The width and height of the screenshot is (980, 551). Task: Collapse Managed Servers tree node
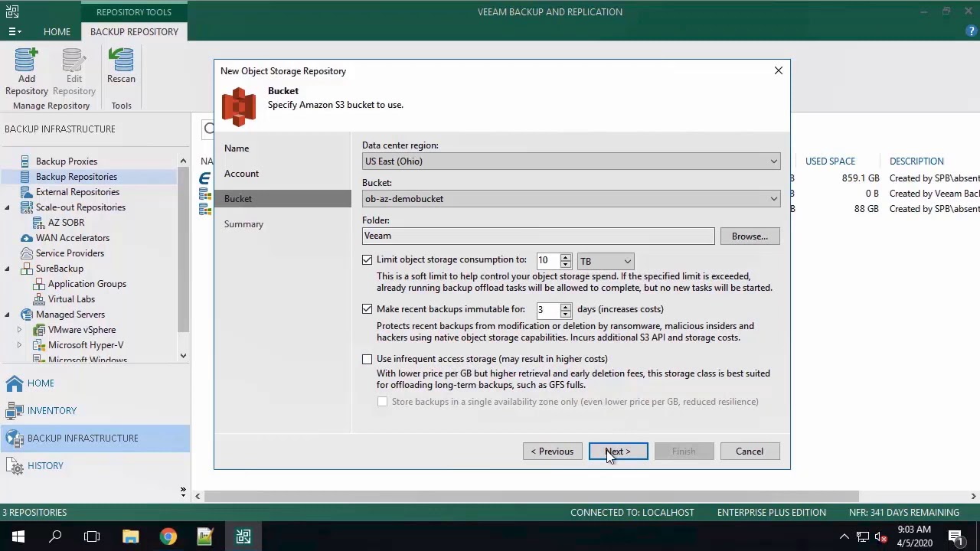(x=8, y=315)
